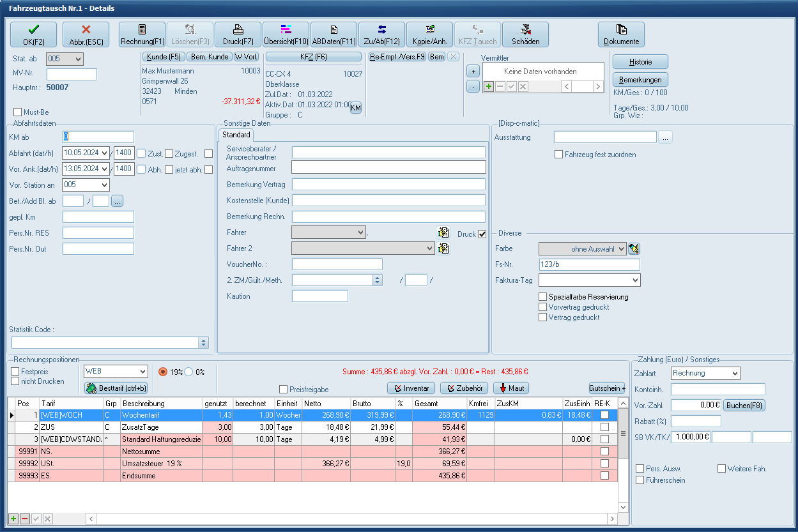Click the Auftragsnummer input field
Viewport: 798px width, 532px height.
point(388,168)
